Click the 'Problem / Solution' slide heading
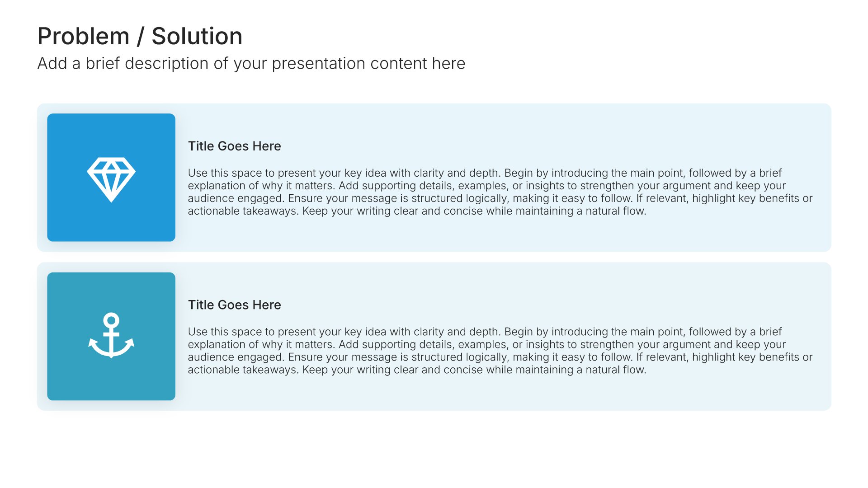This screenshot has width=868, height=488. tap(140, 36)
